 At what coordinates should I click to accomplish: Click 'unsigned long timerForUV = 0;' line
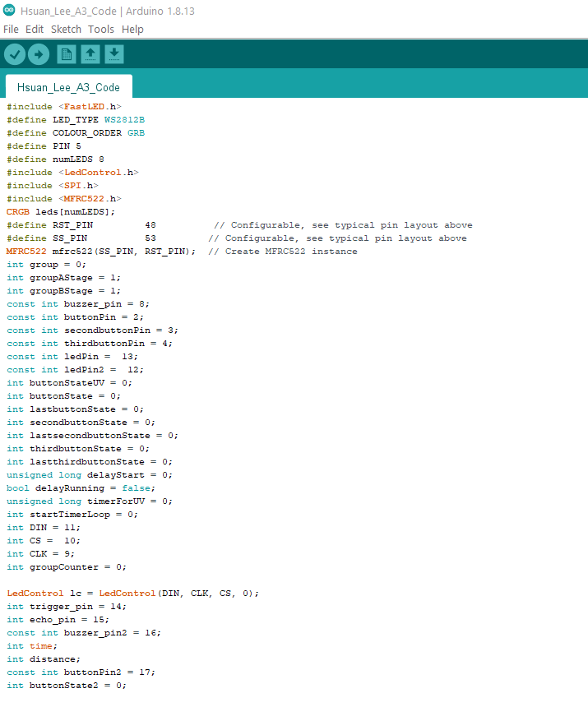(x=90, y=501)
